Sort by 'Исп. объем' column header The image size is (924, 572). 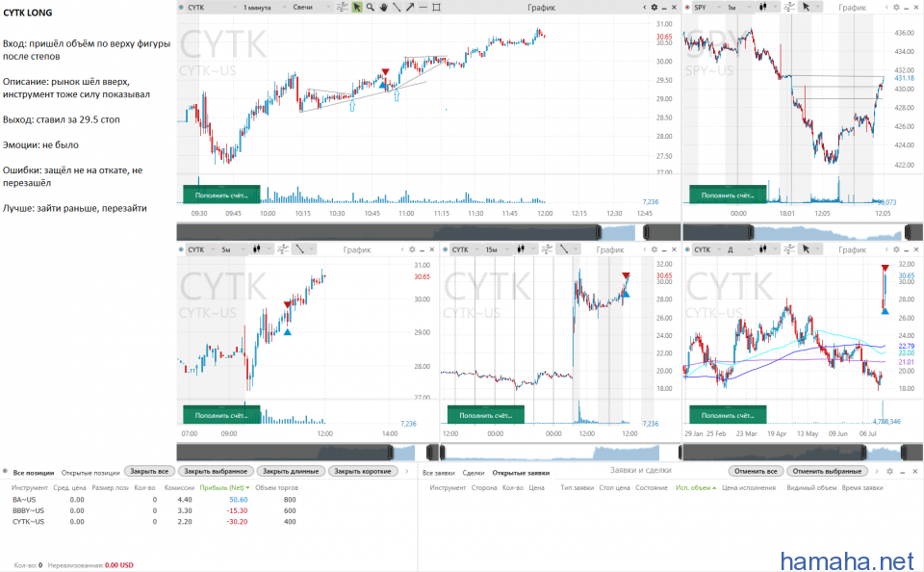pyautogui.click(x=695, y=487)
